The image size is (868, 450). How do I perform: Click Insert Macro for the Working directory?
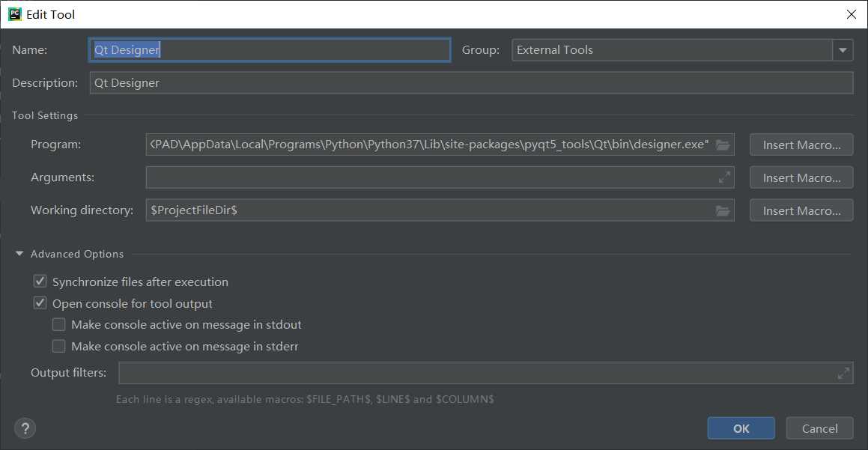(801, 210)
